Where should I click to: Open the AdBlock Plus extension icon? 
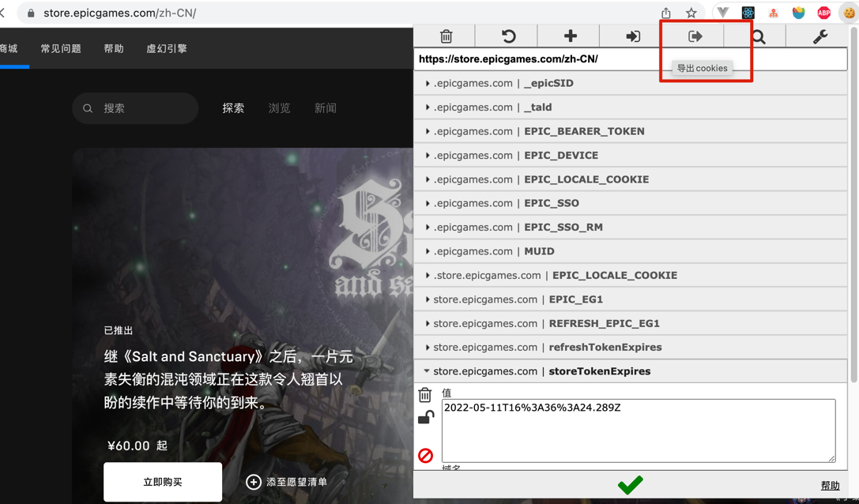823,13
